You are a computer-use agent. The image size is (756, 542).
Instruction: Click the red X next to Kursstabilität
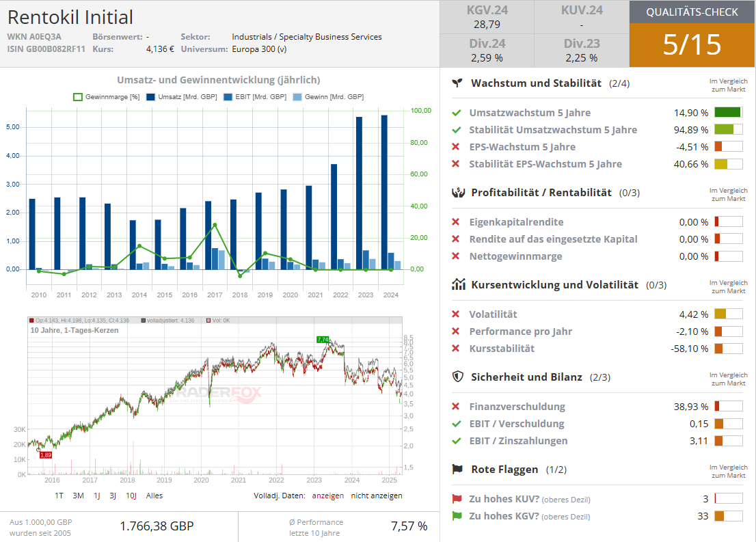point(456,348)
